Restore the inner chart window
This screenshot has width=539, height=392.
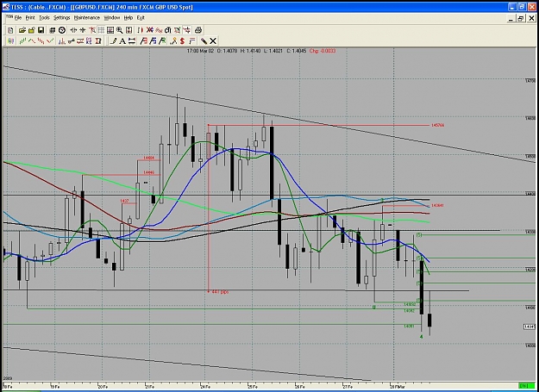(521, 19)
